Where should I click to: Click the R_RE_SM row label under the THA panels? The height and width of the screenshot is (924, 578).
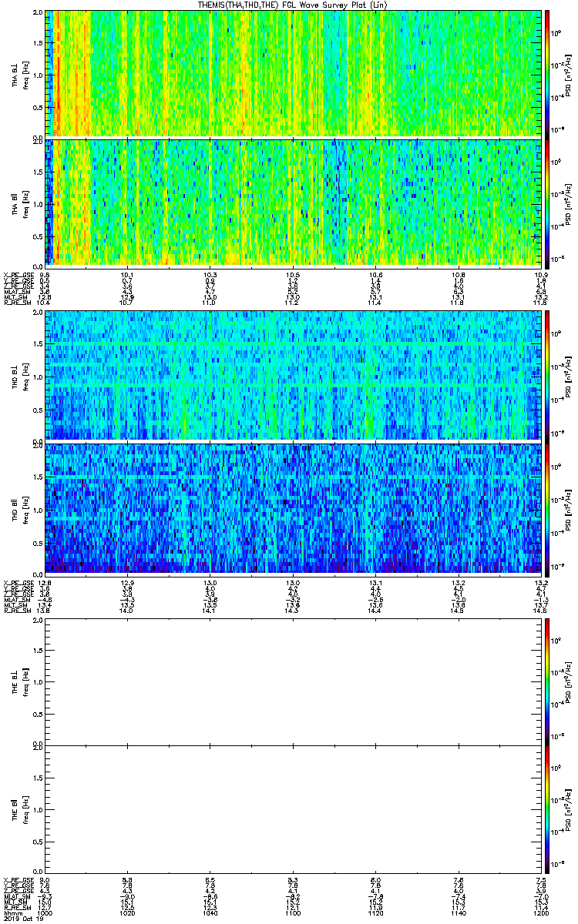coord(17,303)
